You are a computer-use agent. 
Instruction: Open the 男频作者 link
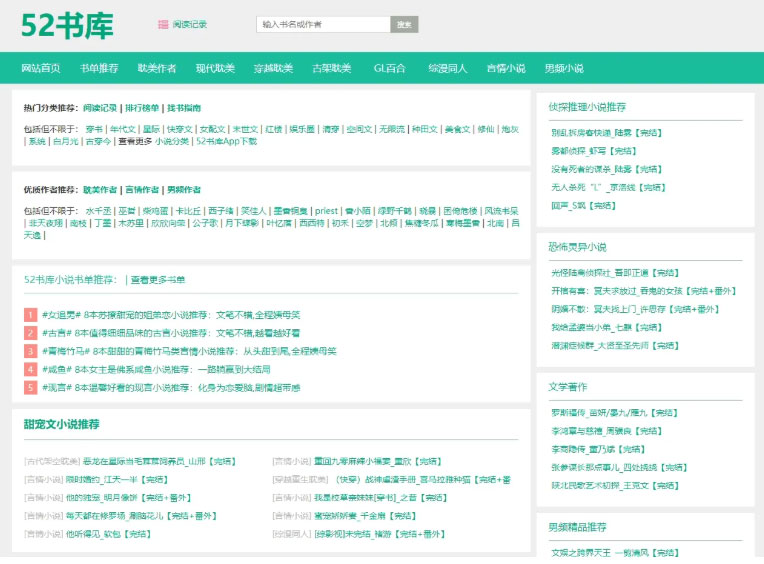184,190
